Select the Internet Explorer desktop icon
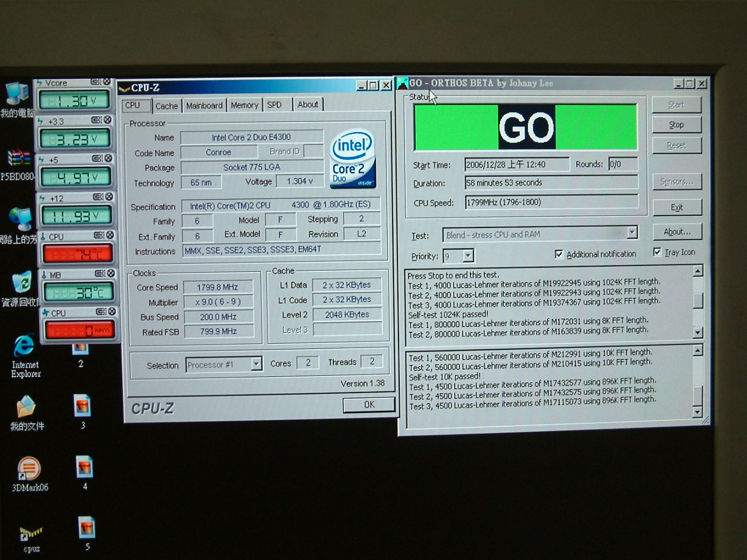This screenshot has height=560, width=747. (25, 357)
